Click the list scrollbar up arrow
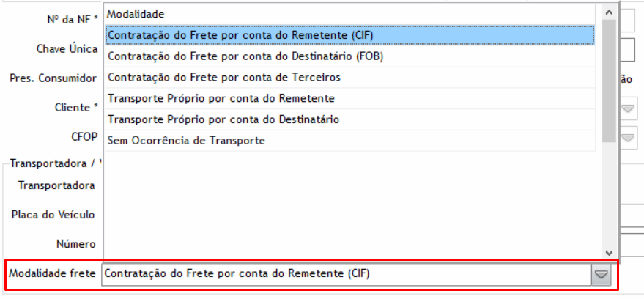The height and width of the screenshot is (299, 644). (608, 12)
